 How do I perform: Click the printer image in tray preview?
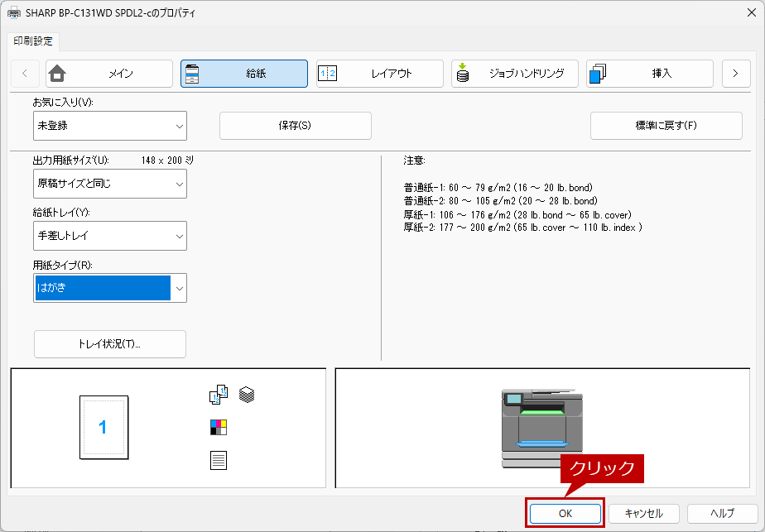(541, 428)
